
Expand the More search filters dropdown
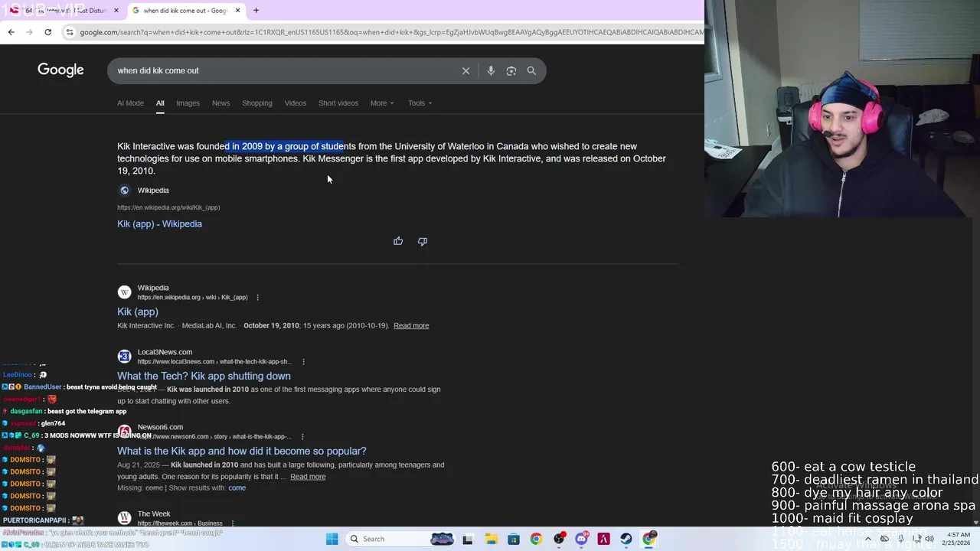[x=382, y=103]
